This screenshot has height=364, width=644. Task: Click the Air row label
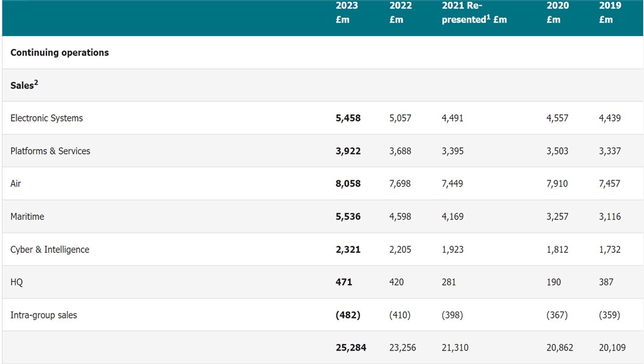tap(16, 184)
